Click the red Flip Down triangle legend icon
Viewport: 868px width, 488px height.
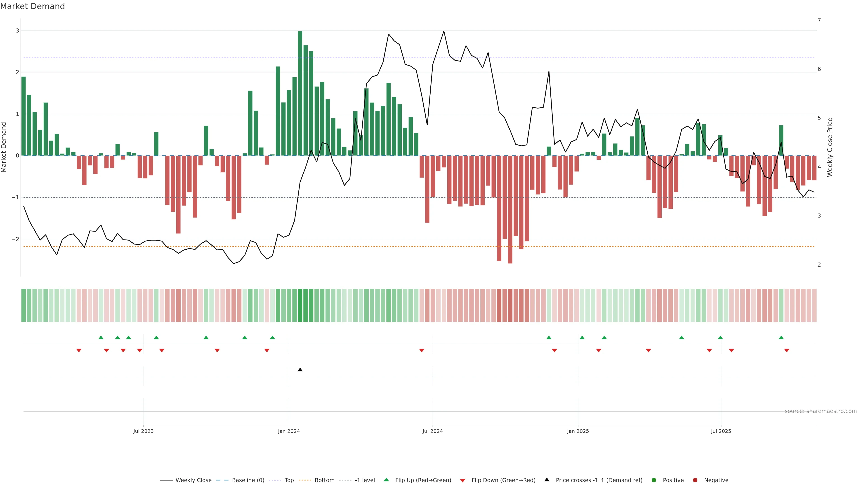[462, 480]
